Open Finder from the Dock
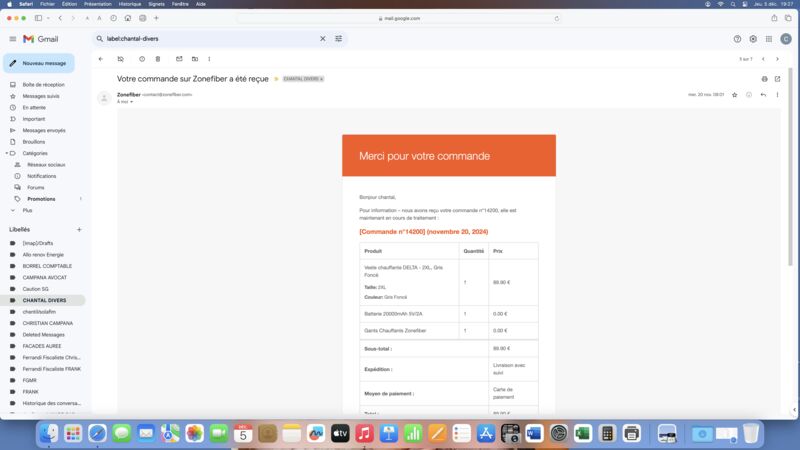800x450 pixels. click(49, 434)
